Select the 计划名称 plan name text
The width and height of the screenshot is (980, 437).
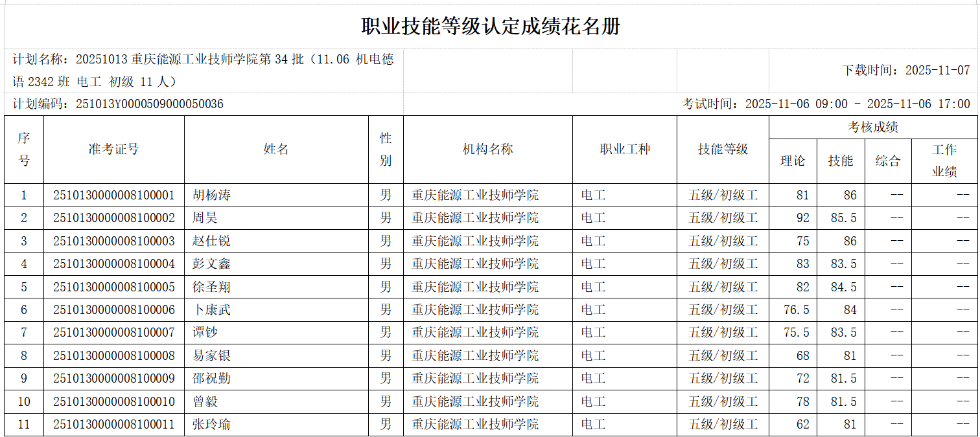(207, 60)
